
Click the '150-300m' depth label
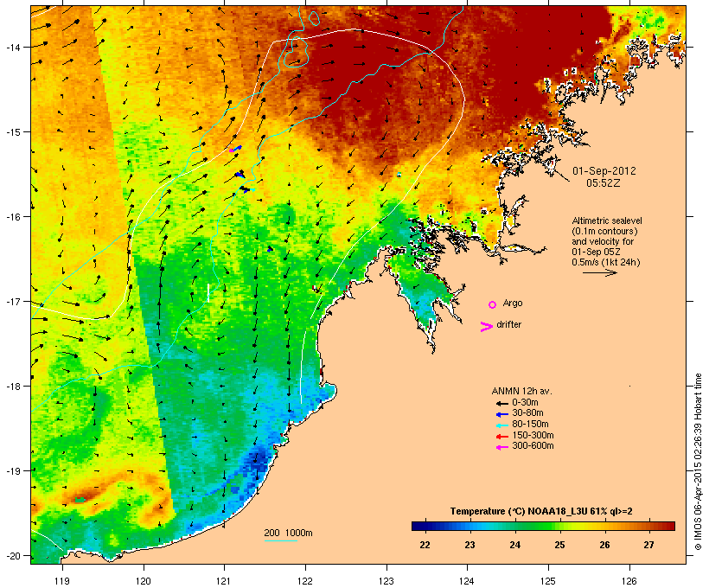pyautogui.click(x=533, y=435)
